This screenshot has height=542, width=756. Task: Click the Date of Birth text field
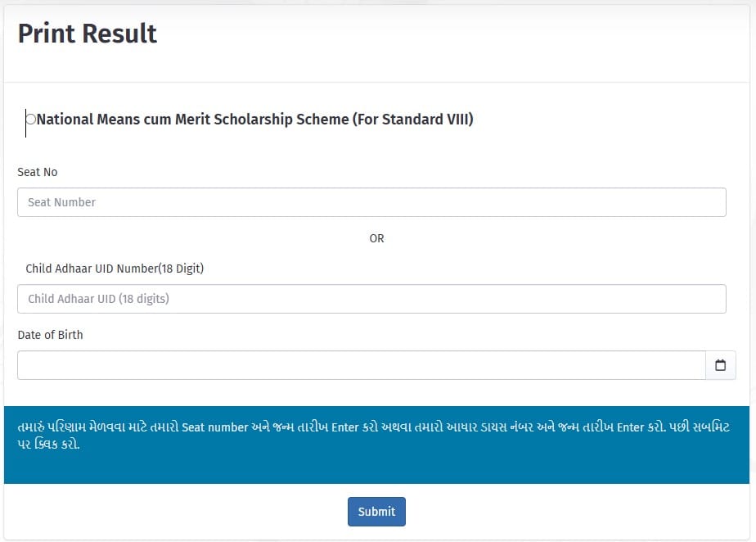360,365
